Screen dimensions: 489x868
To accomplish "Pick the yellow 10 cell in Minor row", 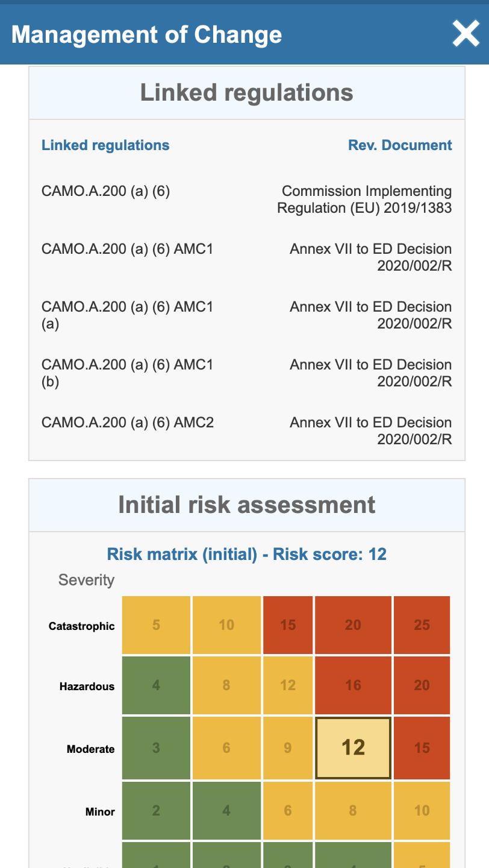I will (422, 811).
